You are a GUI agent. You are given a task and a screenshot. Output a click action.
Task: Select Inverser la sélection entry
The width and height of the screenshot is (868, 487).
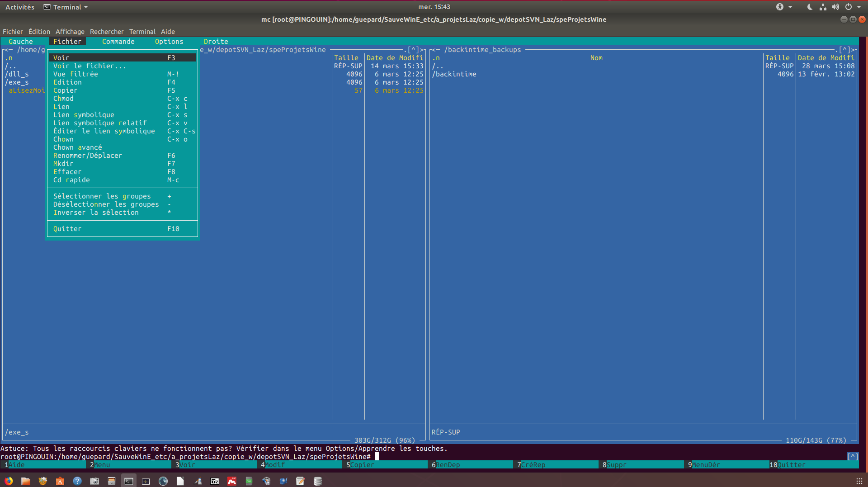pos(123,213)
